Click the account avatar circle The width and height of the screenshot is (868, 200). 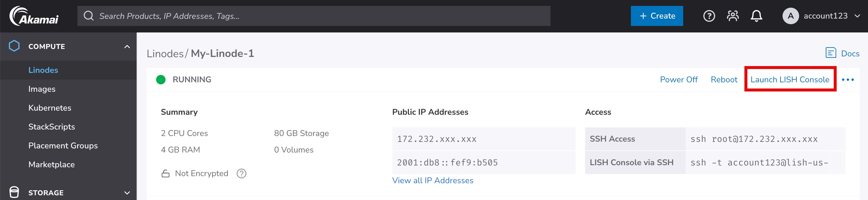(x=790, y=16)
